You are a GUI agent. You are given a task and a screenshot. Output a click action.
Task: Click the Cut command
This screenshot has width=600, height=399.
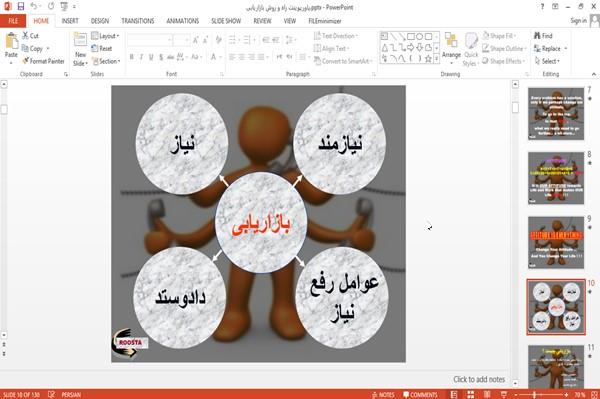pyautogui.click(x=30, y=36)
